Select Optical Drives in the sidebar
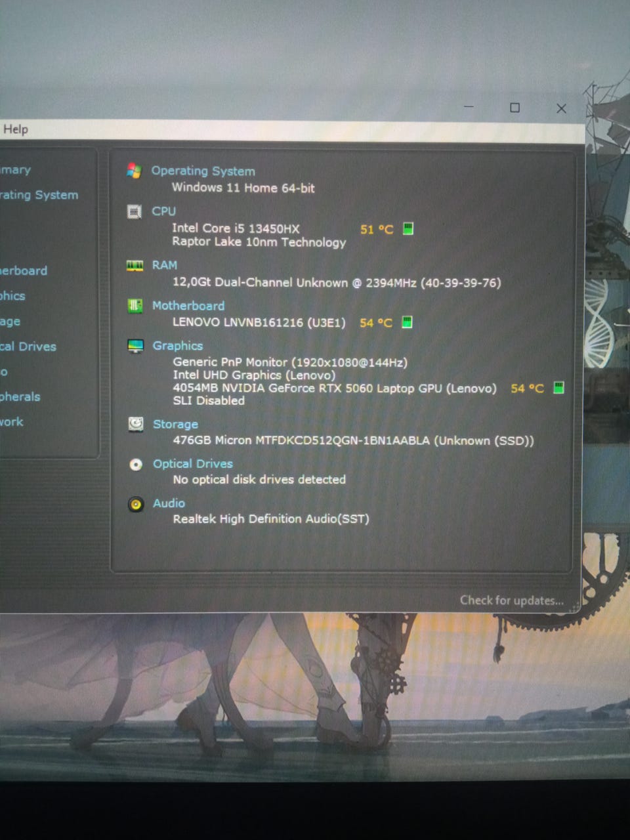Viewport: 630px width, 840px height. click(28, 346)
